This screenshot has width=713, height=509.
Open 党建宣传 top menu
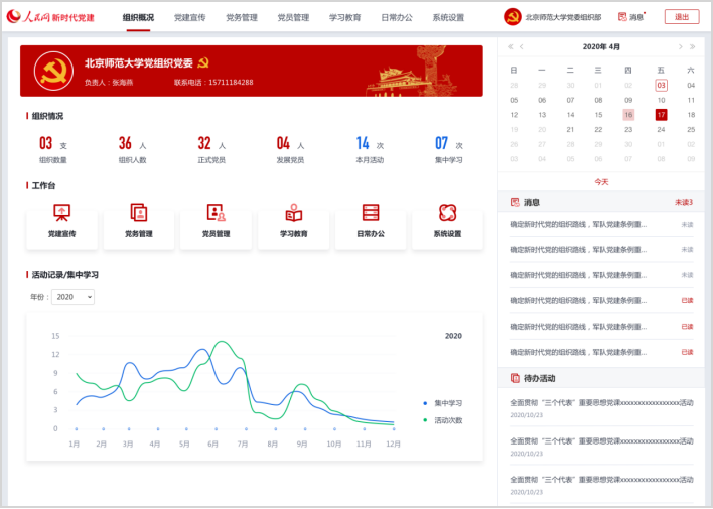coord(190,18)
